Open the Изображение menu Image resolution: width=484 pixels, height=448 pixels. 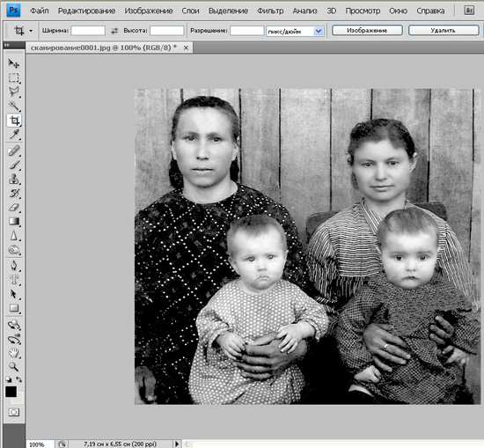149,11
